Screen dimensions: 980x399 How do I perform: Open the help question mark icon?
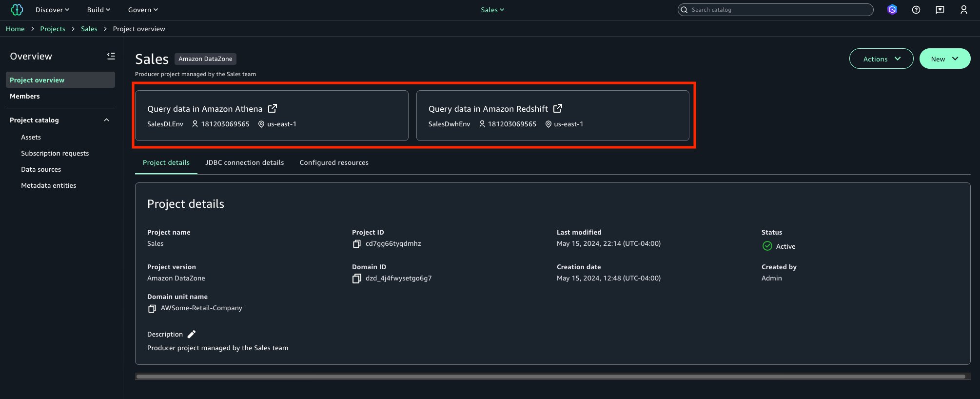click(x=916, y=10)
